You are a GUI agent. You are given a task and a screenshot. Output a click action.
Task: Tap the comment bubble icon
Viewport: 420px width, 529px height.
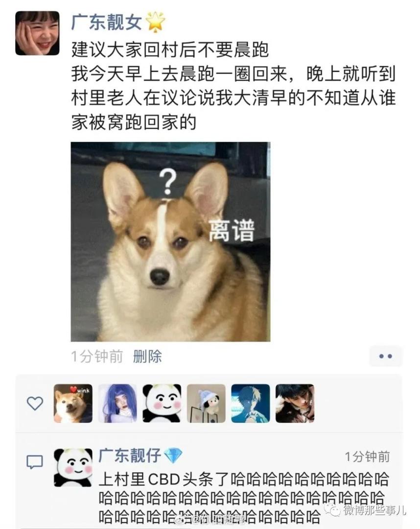[x=35, y=462]
